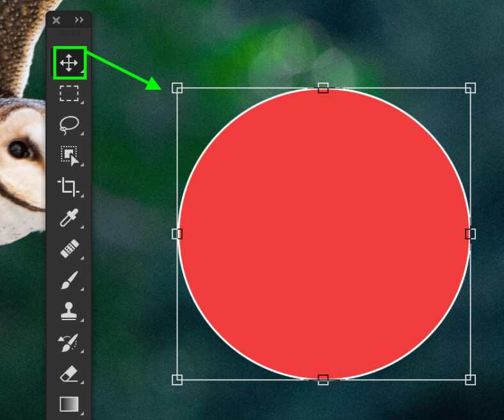Viewport: 504px width, 420px height.
Task: Select the Move tool
Action: tap(69, 63)
